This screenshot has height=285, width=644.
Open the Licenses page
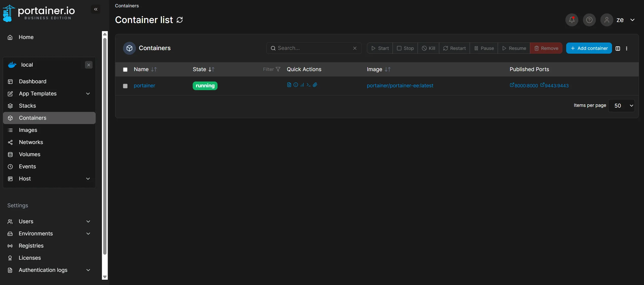(x=49, y=258)
